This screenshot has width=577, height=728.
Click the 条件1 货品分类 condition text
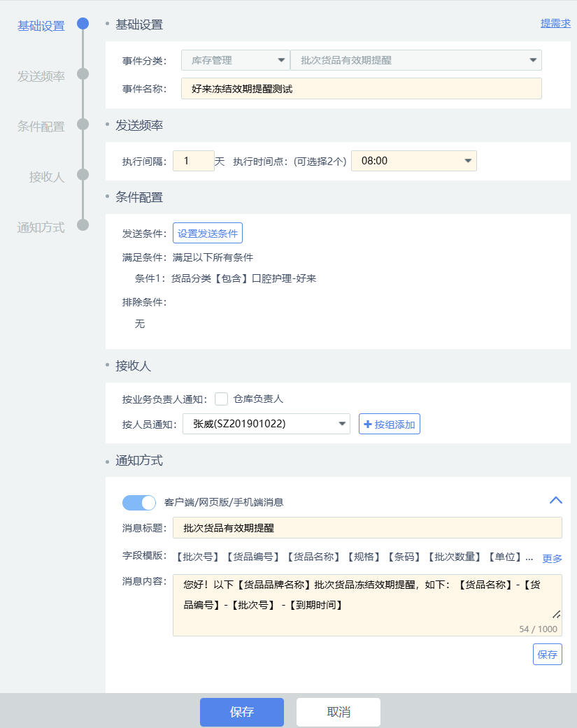pyautogui.click(x=226, y=278)
